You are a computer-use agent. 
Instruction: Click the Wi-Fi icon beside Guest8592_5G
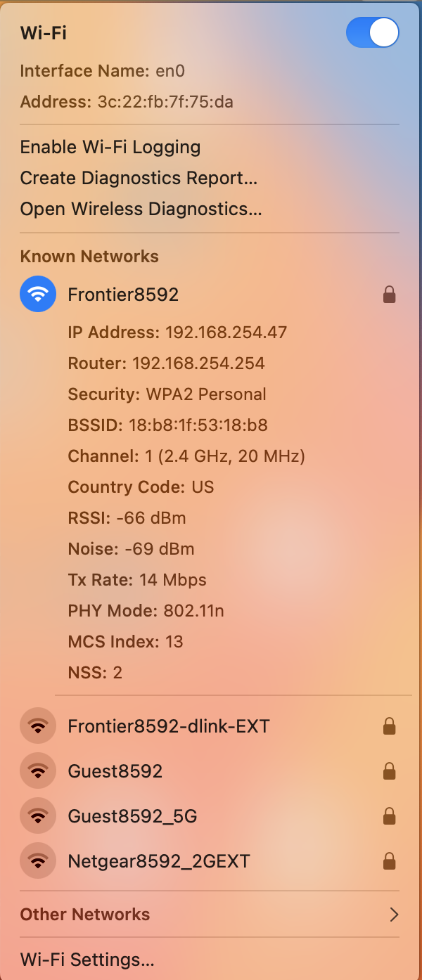tap(38, 815)
